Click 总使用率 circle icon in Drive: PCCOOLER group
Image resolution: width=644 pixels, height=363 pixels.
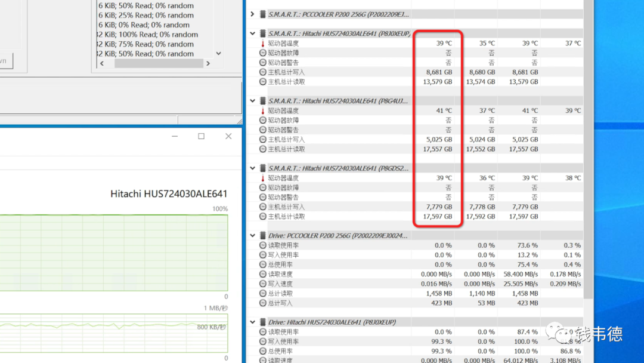click(x=263, y=264)
